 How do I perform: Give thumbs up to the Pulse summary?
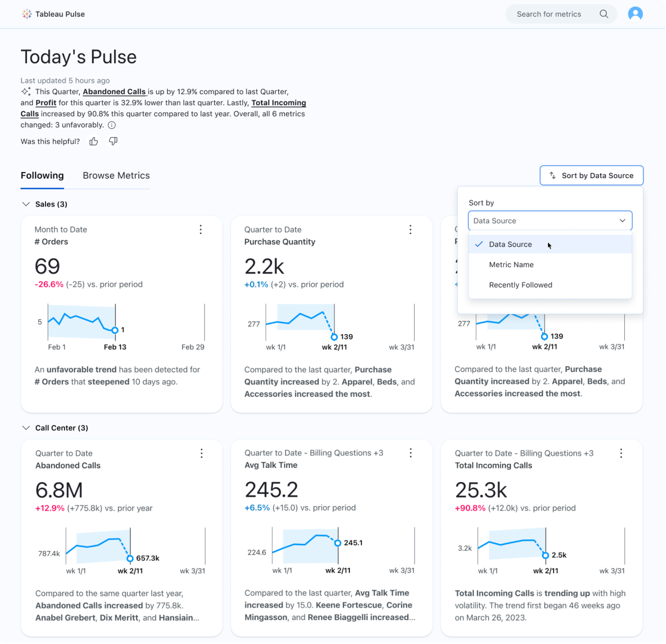tap(93, 141)
